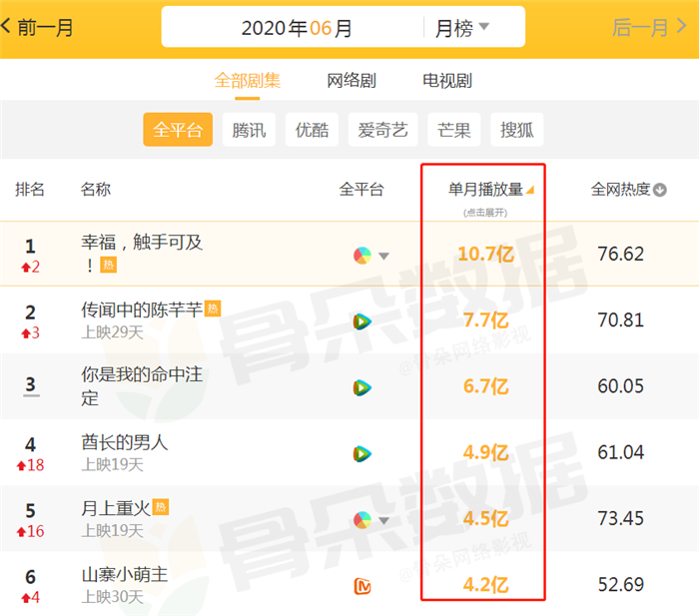
Task: Switch platform filter to 爱奇艺
Action: point(382,130)
